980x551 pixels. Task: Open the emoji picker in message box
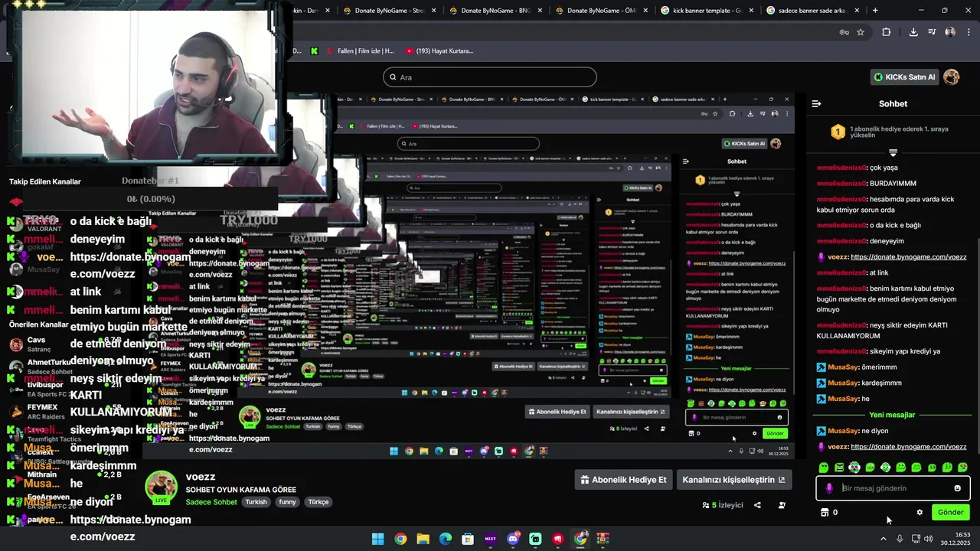pyautogui.click(x=957, y=488)
